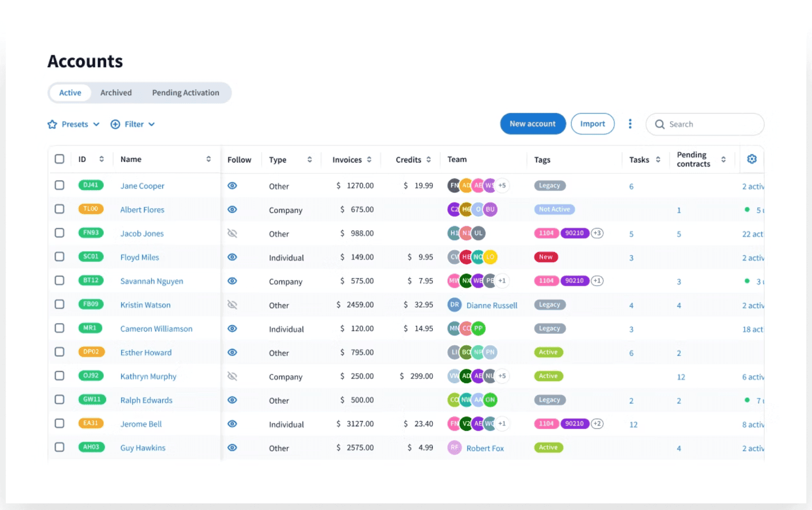Check the checkbox on Floyd Miles's row
Viewport: 812px width, 510px height.
click(59, 257)
